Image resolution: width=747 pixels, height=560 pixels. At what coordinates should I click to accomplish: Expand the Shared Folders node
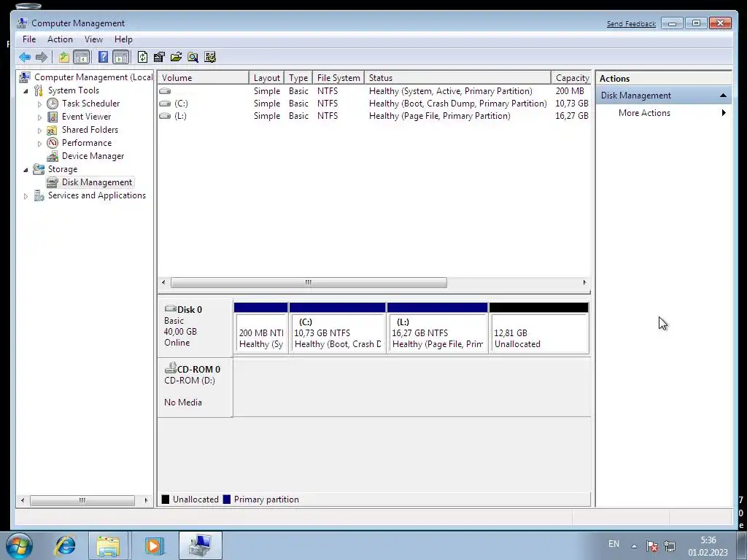click(39, 130)
